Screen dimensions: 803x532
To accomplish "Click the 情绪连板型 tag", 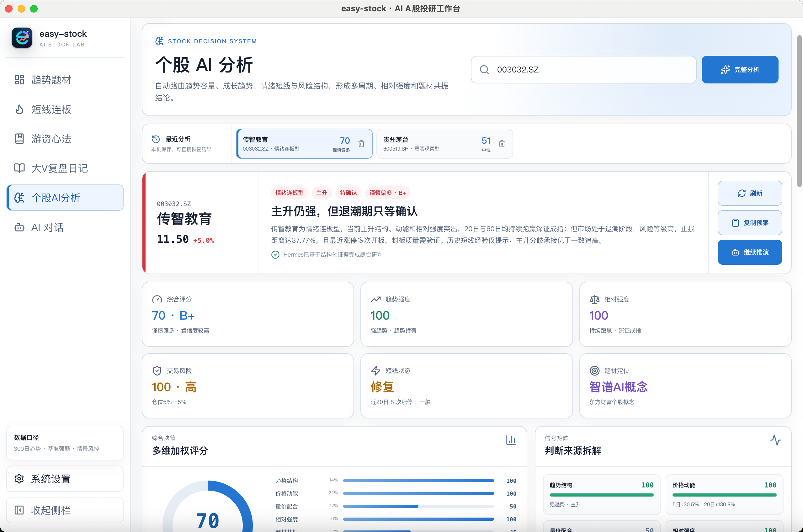I will tap(290, 193).
